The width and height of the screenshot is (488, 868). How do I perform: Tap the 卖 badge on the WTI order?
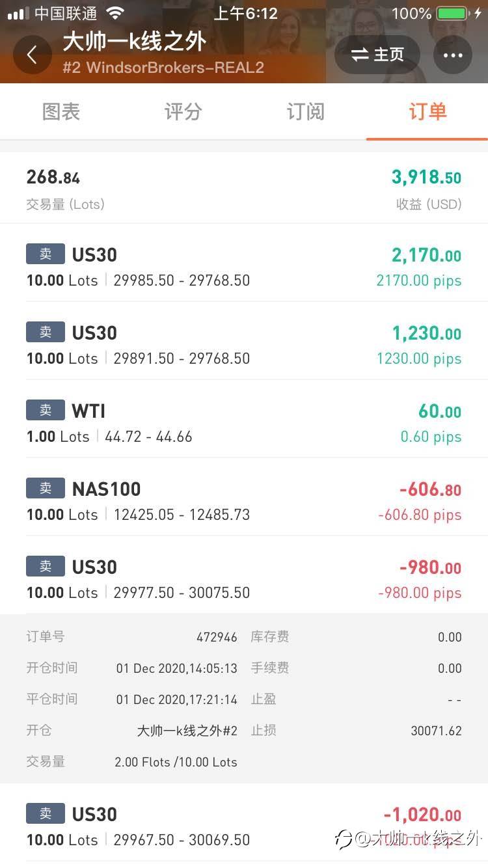point(46,410)
